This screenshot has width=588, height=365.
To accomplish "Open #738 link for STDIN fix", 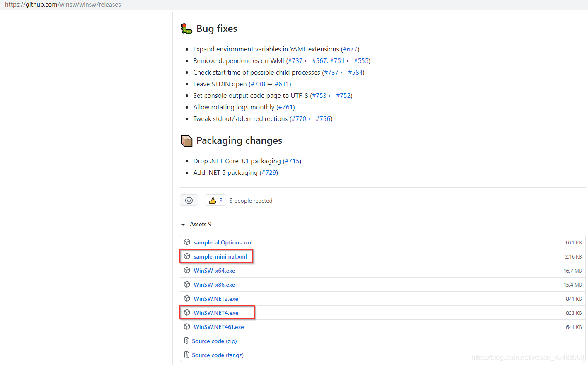I will point(258,84).
